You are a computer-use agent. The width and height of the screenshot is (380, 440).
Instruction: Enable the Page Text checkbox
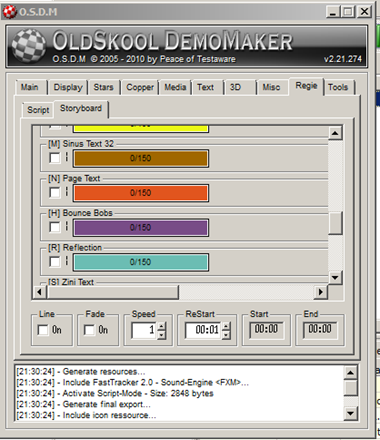(x=55, y=192)
